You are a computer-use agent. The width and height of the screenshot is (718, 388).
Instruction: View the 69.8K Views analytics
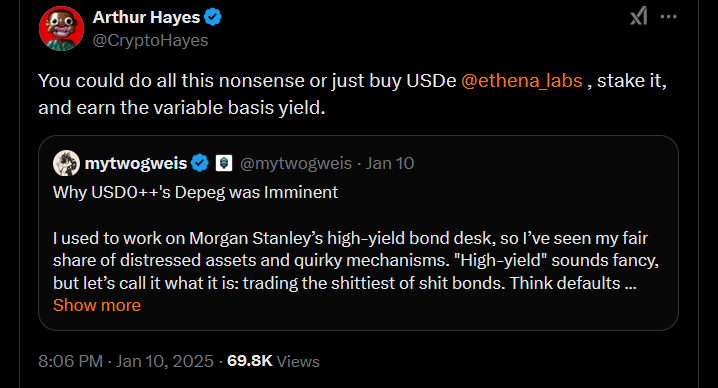click(273, 361)
